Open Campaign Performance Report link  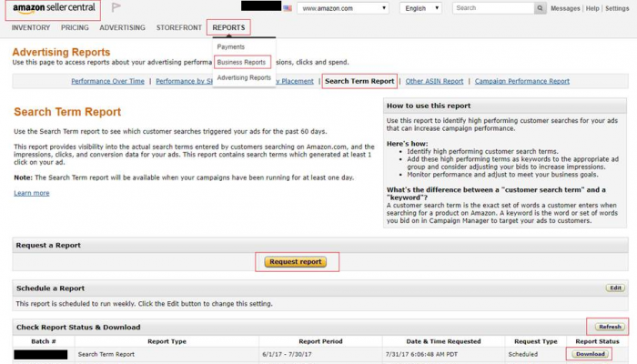click(x=522, y=81)
